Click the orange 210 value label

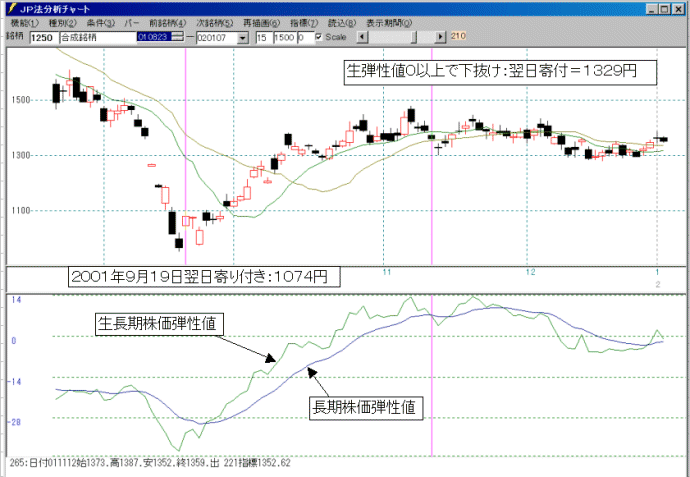tap(458, 36)
